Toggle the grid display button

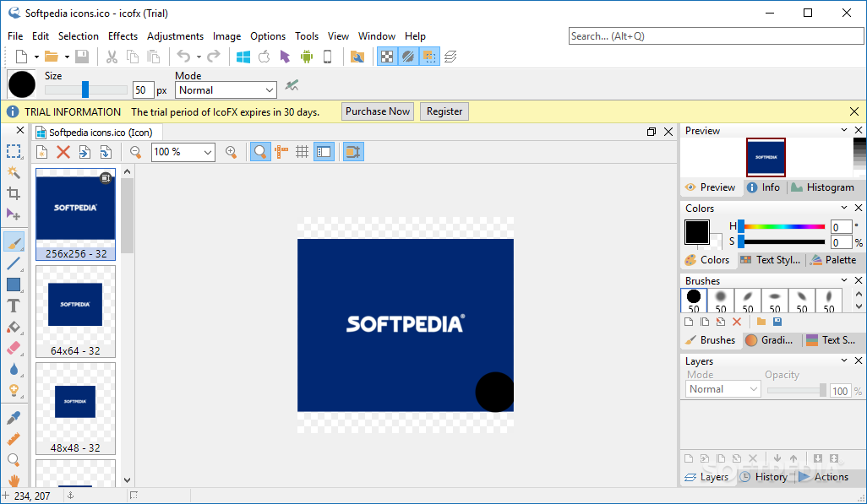coord(302,152)
